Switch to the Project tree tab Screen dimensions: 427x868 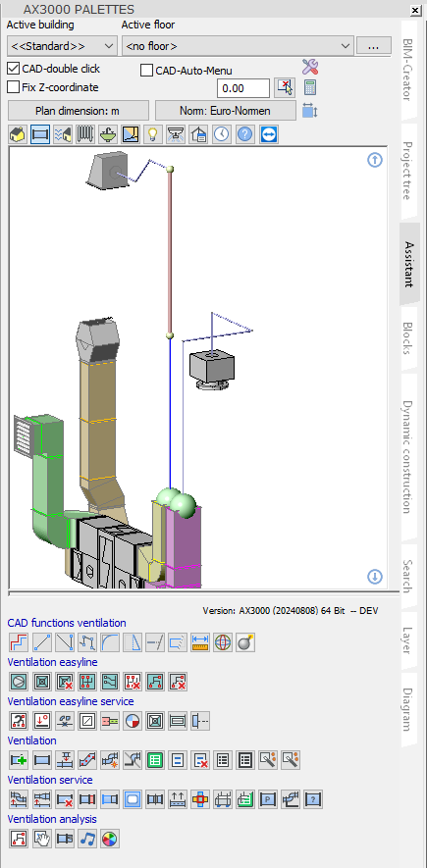pyautogui.click(x=407, y=171)
